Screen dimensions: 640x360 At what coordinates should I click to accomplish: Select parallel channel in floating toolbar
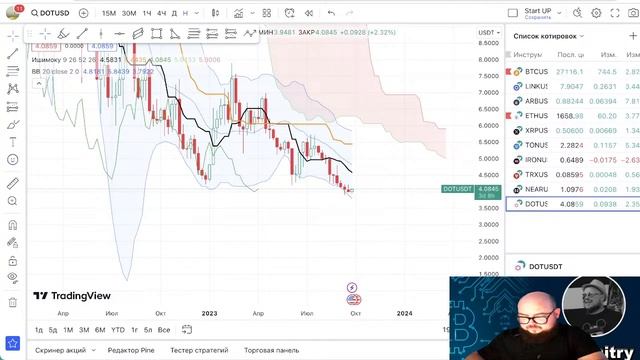click(x=138, y=33)
